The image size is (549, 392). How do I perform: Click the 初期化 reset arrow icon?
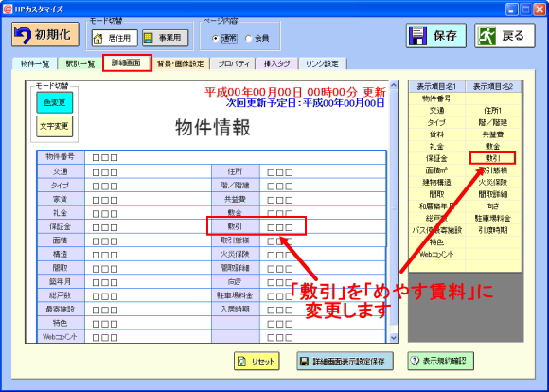click(x=23, y=35)
